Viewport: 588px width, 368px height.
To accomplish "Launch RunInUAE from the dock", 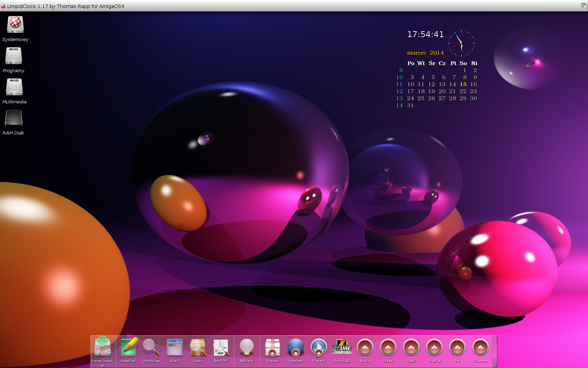I will click(x=342, y=347).
